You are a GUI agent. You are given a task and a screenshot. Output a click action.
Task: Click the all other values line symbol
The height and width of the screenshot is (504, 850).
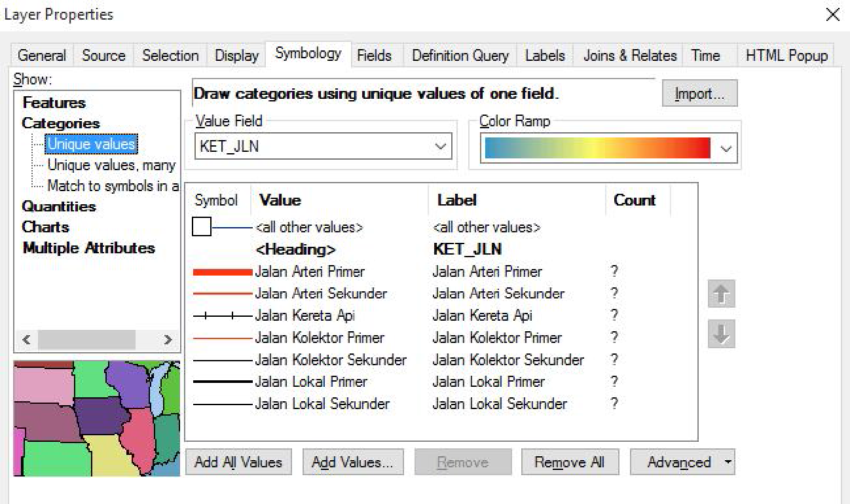[x=232, y=228]
